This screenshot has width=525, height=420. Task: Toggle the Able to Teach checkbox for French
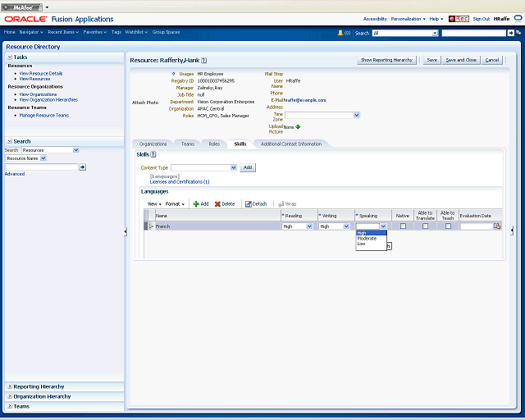[448, 226]
